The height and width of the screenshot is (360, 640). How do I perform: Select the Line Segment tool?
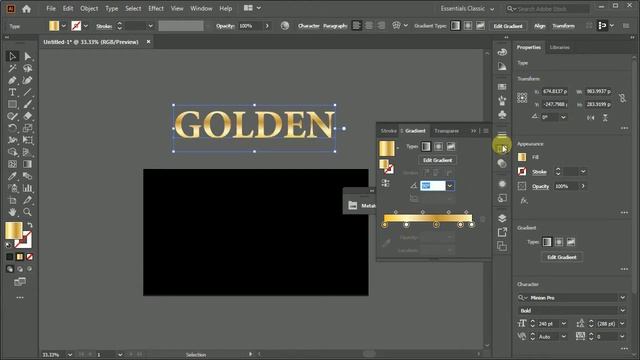[x=27, y=92]
